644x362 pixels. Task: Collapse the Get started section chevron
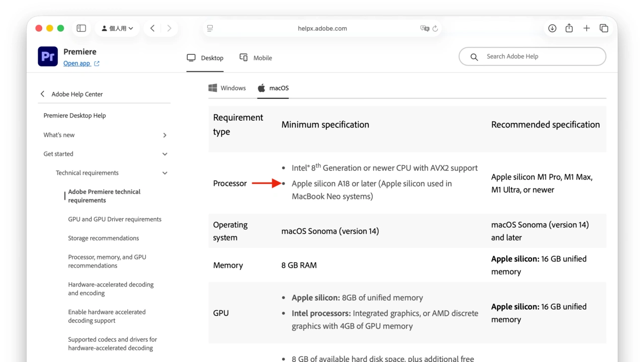click(x=165, y=154)
